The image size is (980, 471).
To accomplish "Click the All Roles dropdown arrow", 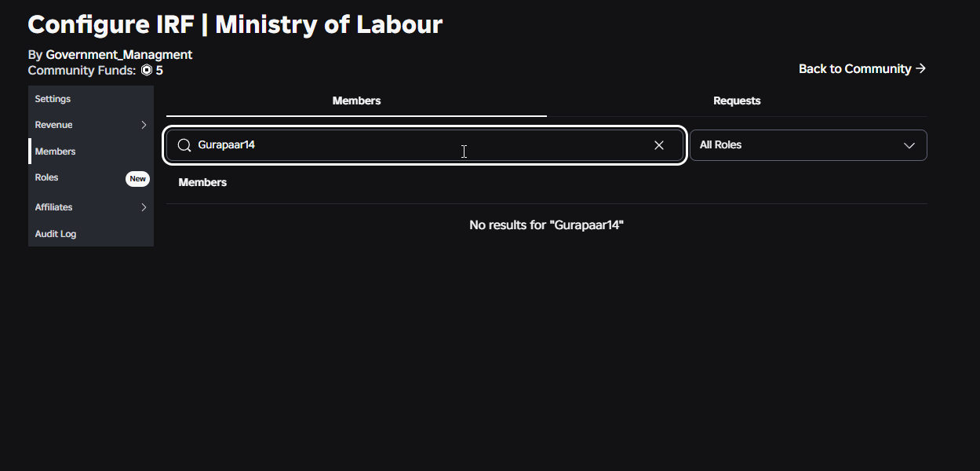I will [x=909, y=145].
